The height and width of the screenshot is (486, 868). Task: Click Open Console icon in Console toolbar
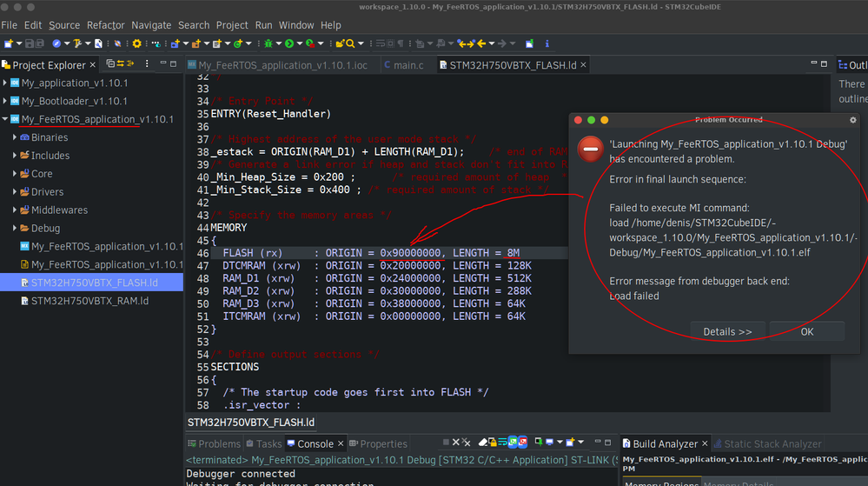coord(570,443)
